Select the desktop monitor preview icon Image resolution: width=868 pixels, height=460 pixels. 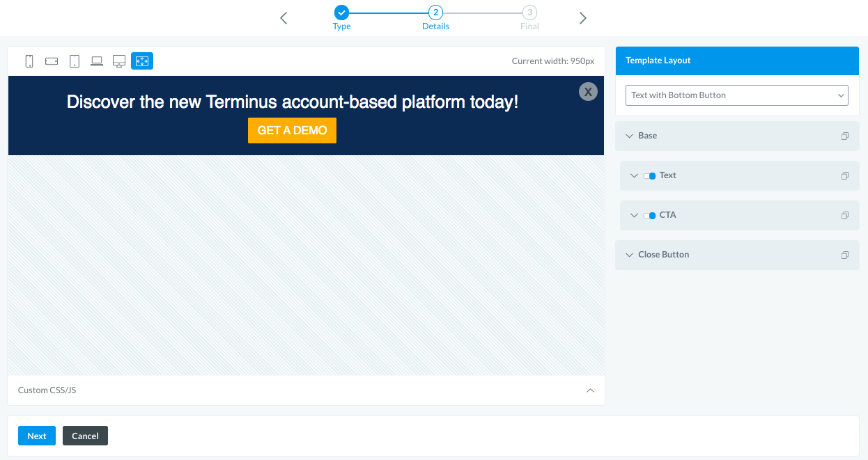[x=119, y=61]
